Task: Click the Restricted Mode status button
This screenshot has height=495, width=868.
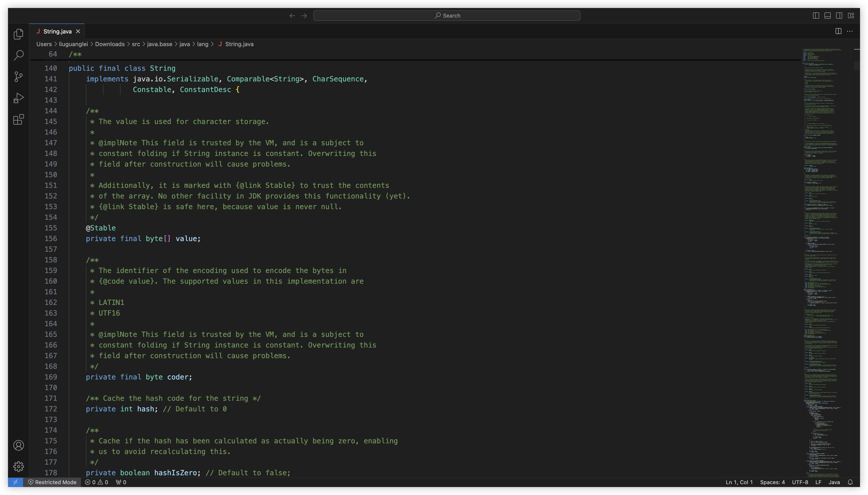Action: (x=52, y=482)
